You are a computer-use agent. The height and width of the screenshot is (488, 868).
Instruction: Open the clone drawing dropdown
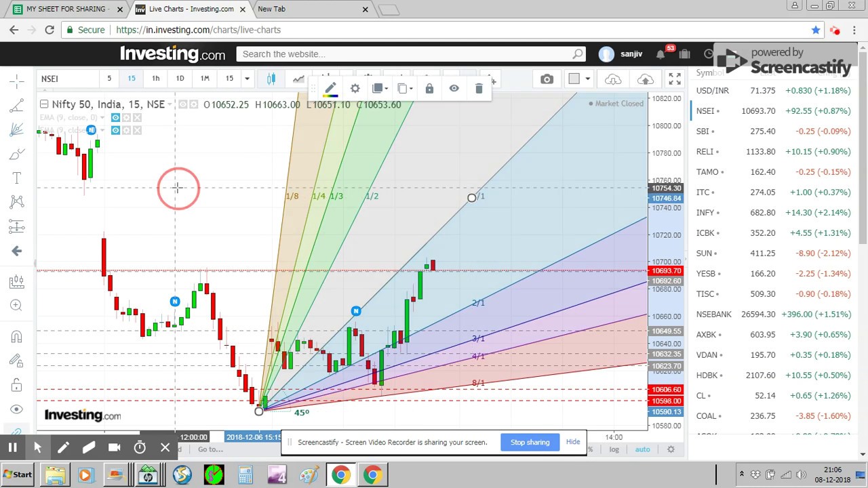coord(406,89)
